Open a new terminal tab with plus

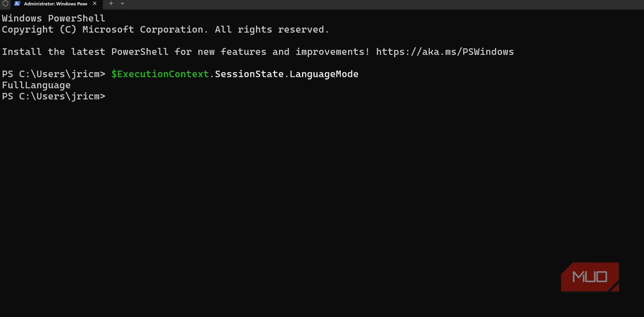pos(111,4)
